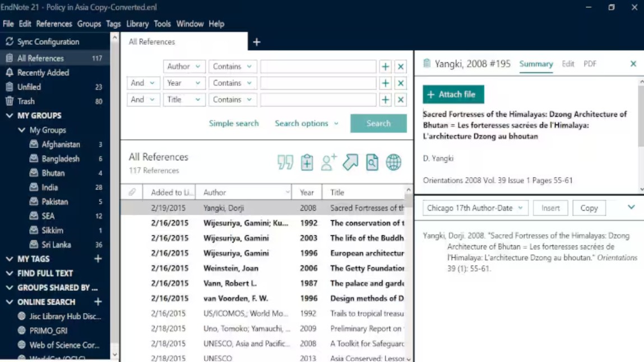The width and height of the screenshot is (644, 362).
Task: Click the Year search input field
Action: [x=318, y=83]
